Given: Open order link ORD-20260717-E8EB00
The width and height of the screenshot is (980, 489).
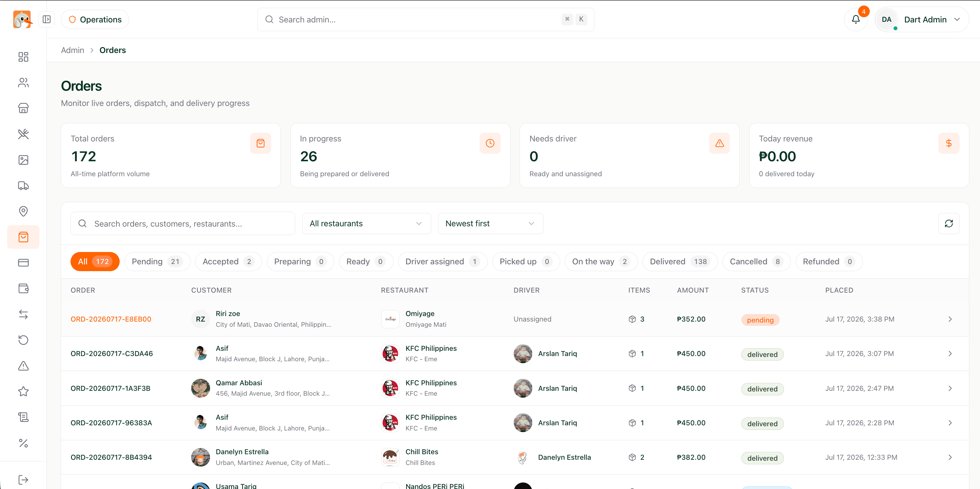Looking at the screenshot, I should [x=111, y=319].
